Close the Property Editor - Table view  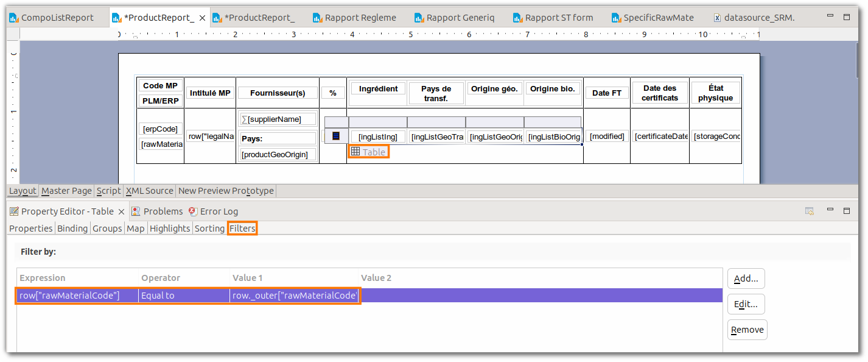coord(121,211)
